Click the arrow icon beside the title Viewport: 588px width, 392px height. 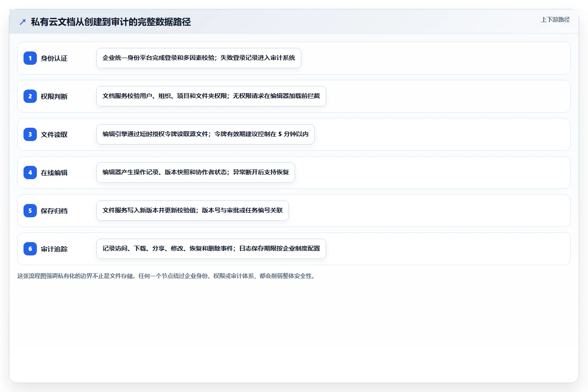[23, 22]
